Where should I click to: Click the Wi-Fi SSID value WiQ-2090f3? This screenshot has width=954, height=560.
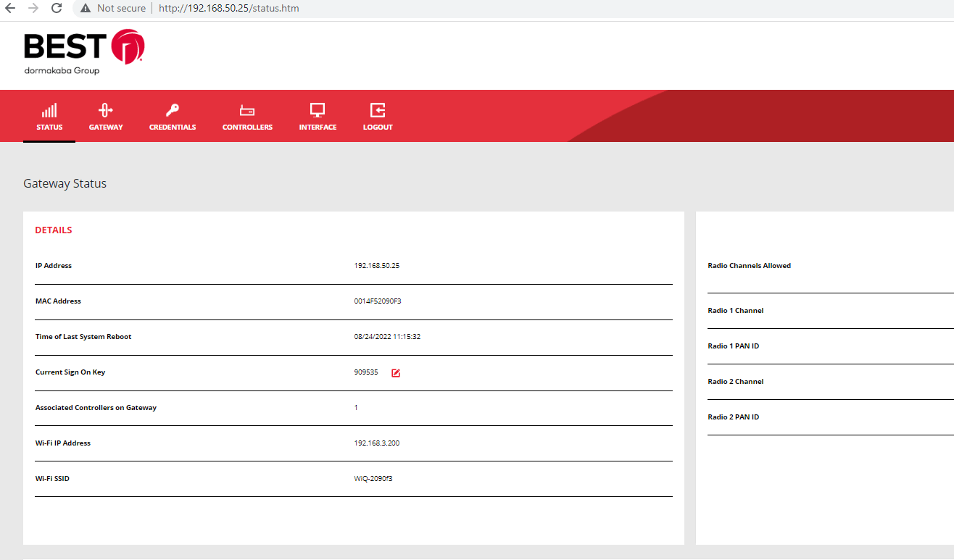(x=375, y=478)
